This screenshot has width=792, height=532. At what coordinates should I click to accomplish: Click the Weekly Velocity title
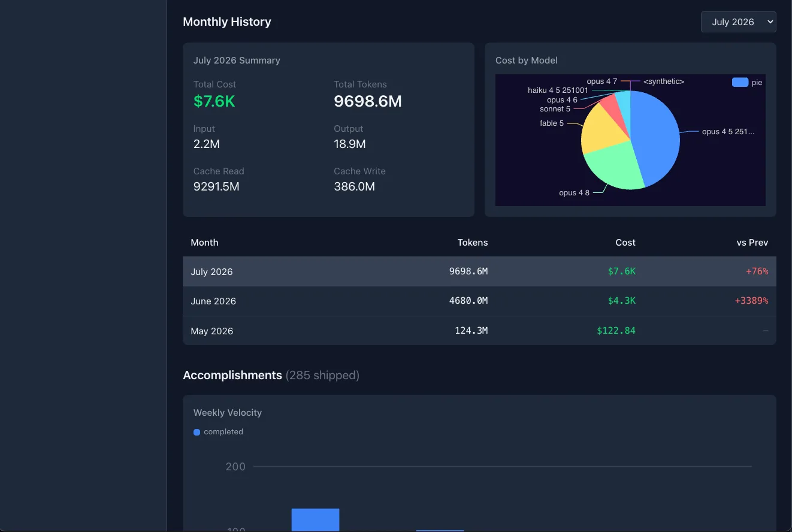(228, 413)
